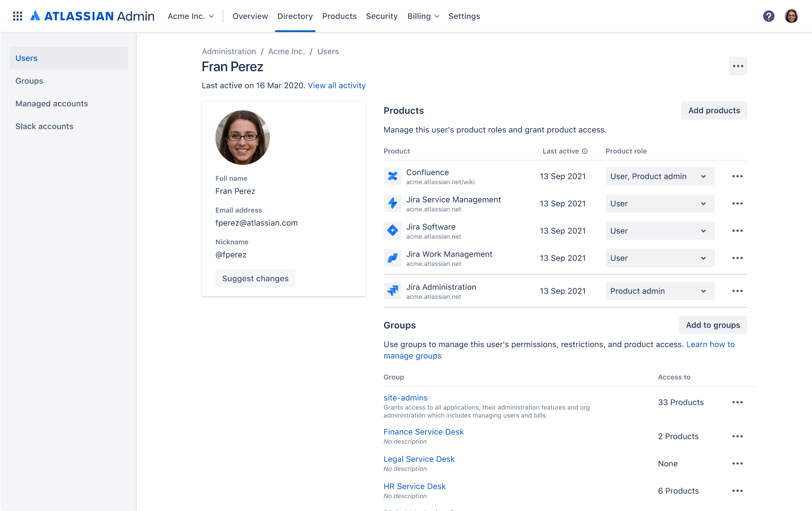Expand the Acme Inc. organization switcher
The height and width of the screenshot is (511, 812).
point(191,16)
